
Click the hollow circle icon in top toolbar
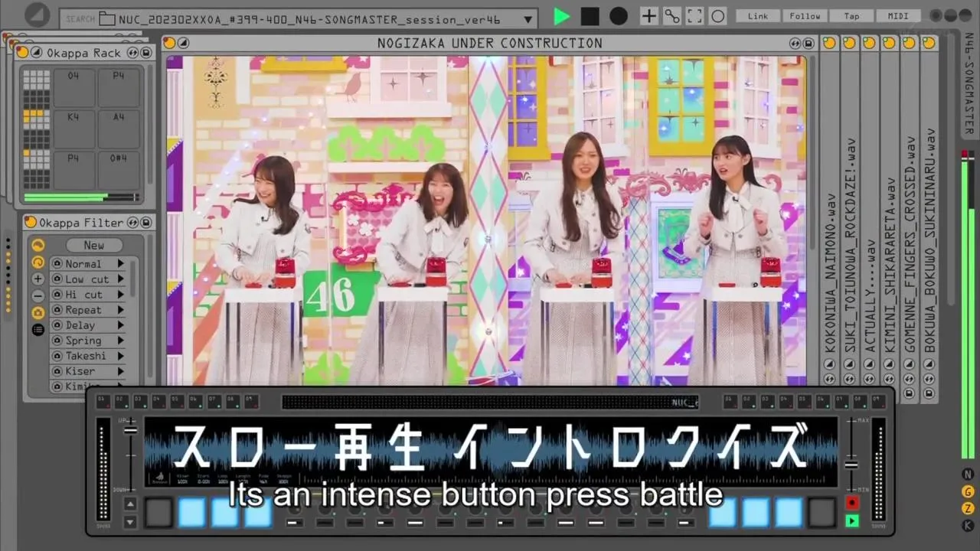coord(717,16)
